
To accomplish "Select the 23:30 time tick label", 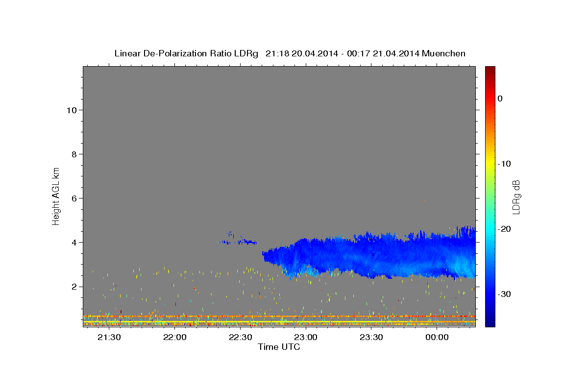I will click(371, 337).
